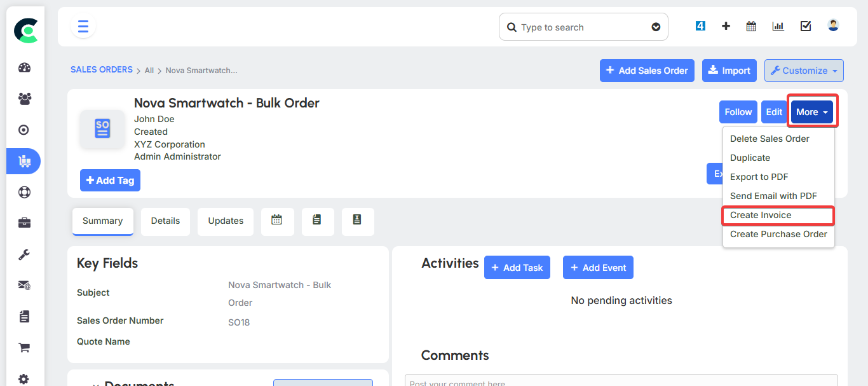Open the reports bar-chart icon in top bar
This screenshot has height=386, width=868.
pos(778,26)
